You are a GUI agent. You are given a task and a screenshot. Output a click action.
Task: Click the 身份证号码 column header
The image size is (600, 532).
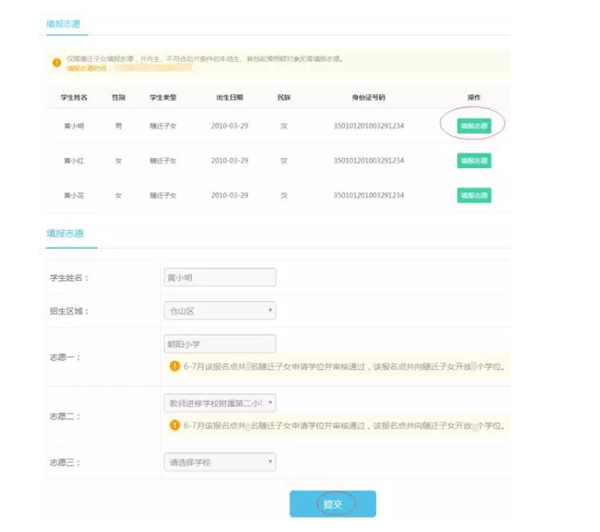[x=368, y=98]
